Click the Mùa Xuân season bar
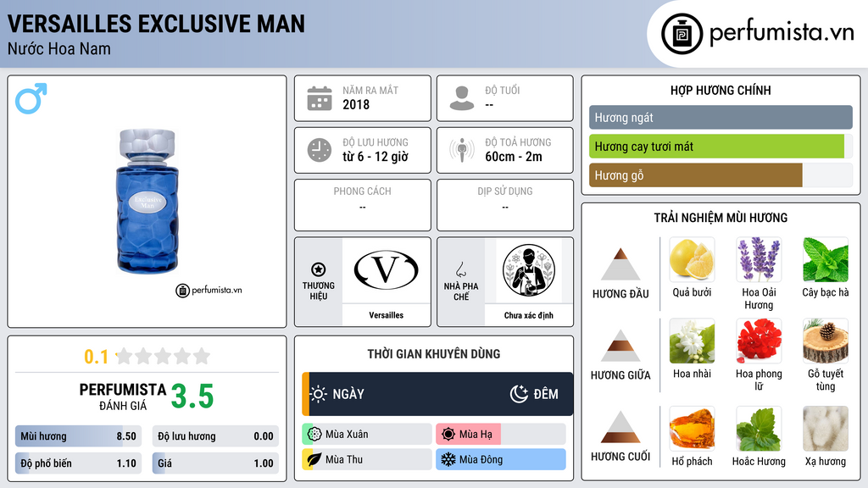The image size is (868, 488). point(367,435)
